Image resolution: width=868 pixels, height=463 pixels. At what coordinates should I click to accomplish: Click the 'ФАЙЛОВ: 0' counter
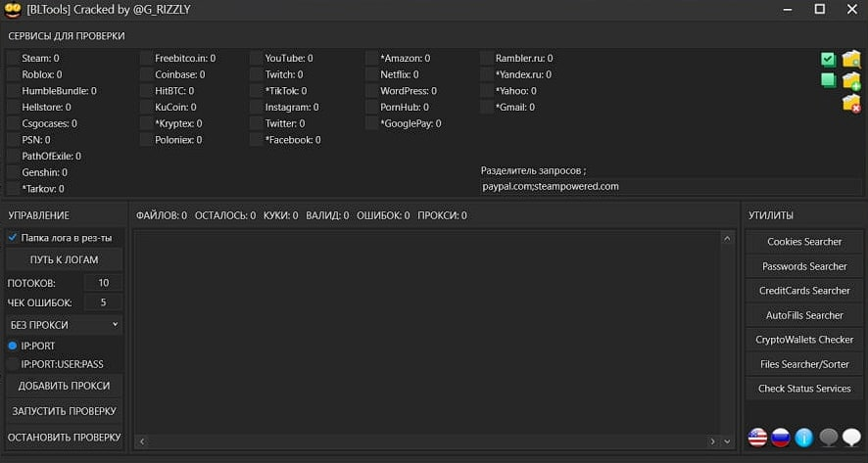pos(162,215)
